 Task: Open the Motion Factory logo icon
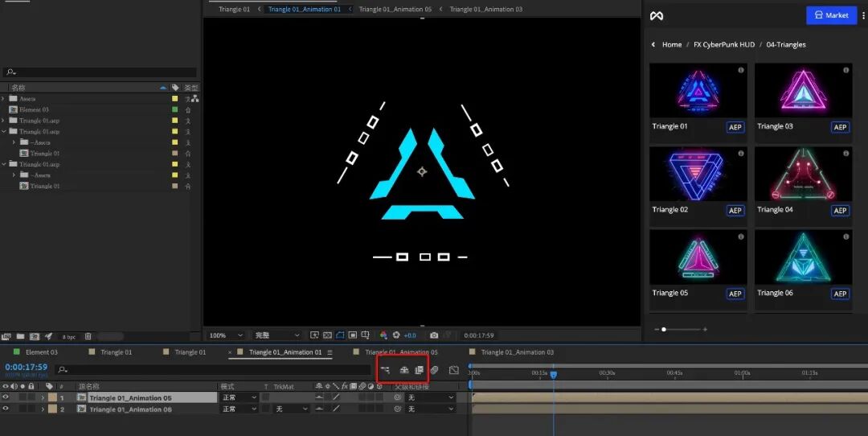(657, 16)
